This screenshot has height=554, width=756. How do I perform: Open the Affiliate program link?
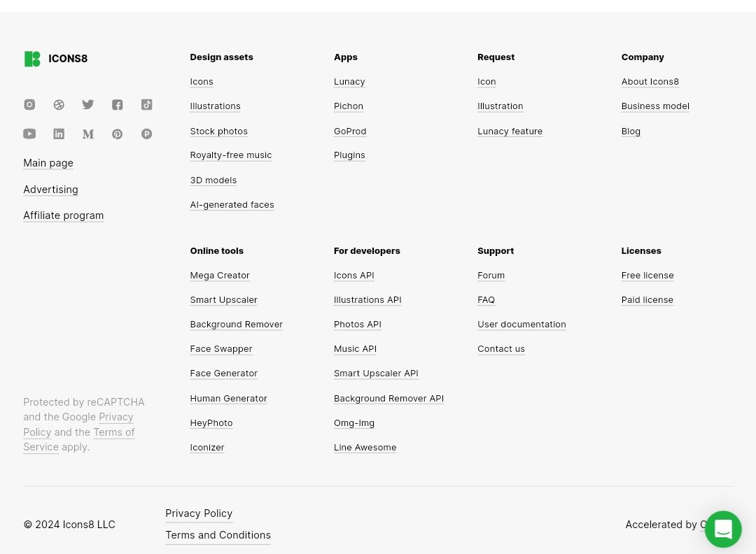point(64,215)
